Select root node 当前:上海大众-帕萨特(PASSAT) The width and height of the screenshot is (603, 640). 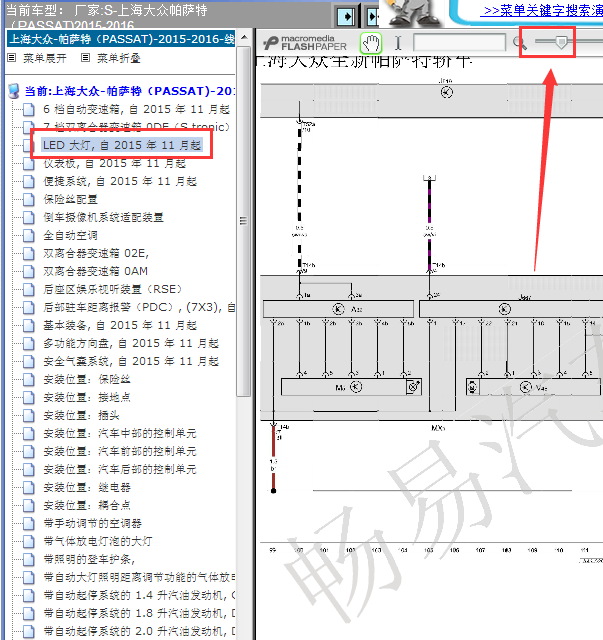pos(130,91)
